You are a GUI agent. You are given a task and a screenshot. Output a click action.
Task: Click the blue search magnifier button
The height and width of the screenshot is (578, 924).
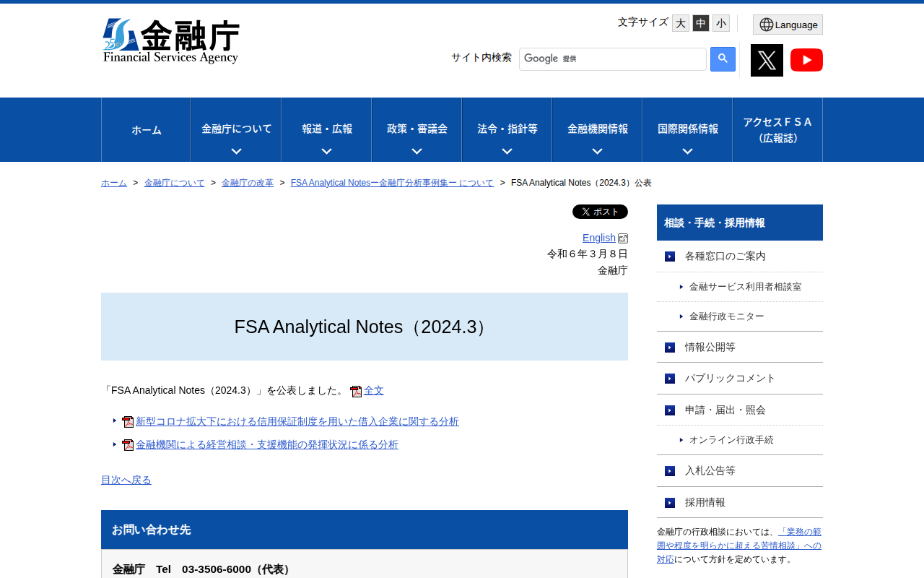pyautogui.click(x=723, y=59)
